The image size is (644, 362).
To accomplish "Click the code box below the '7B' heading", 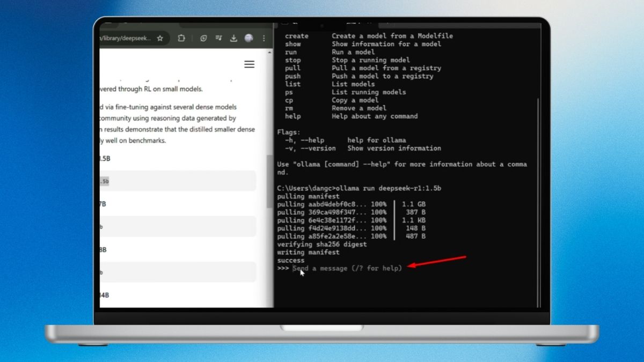I will point(178,227).
